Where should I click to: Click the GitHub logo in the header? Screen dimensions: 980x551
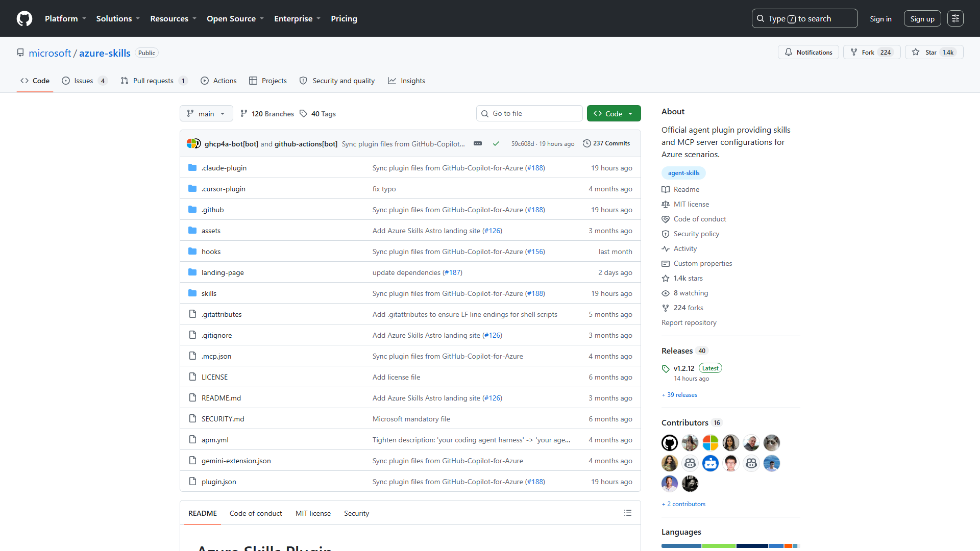click(x=24, y=18)
